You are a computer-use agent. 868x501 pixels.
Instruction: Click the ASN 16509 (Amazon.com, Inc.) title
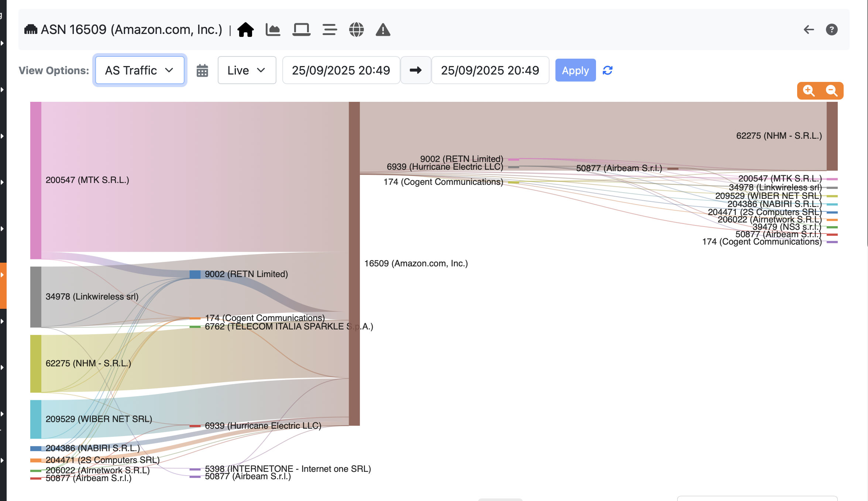click(x=131, y=30)
